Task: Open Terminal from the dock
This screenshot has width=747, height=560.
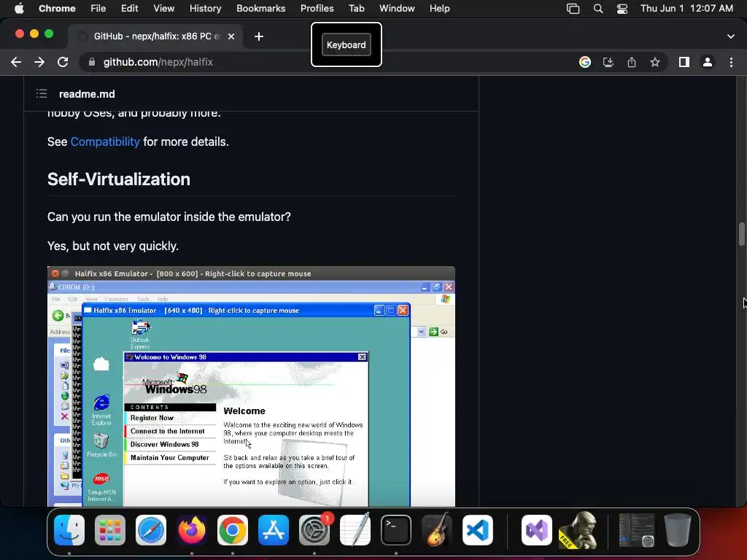Action: pyautogui.click(x=396, y=530)
